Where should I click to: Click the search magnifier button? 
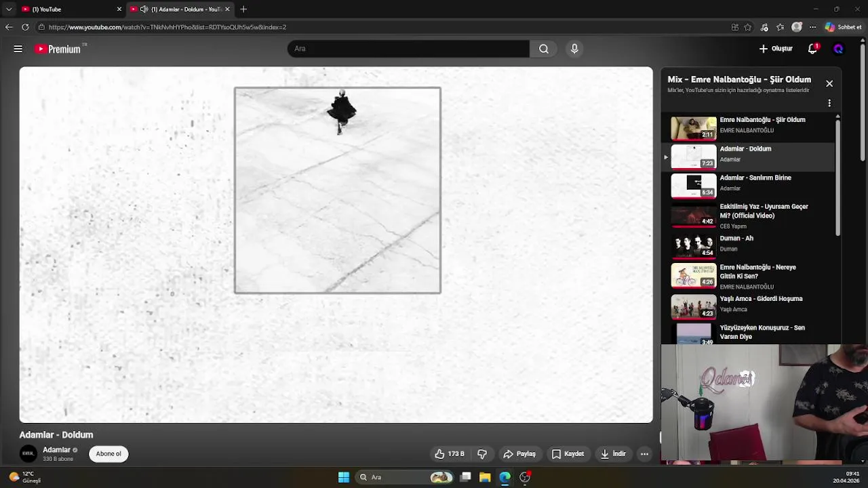pos(544,49)
